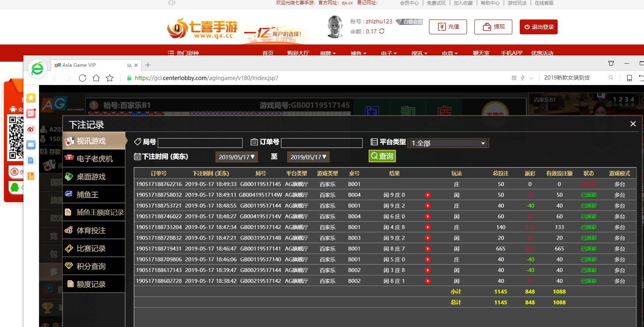Watch replay for order 190517188728832

[428, 238]
